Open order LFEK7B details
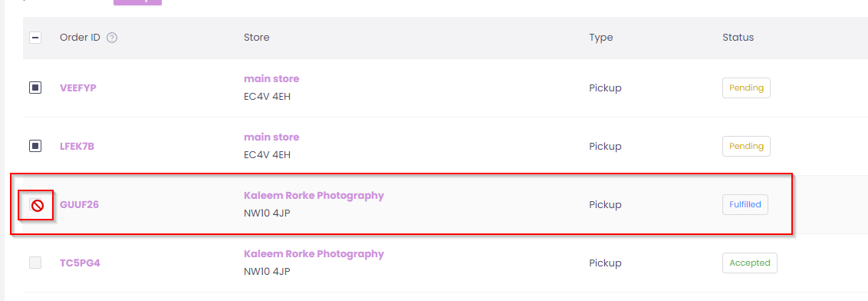Screen dimensions: 868x301 pos(77,147)
